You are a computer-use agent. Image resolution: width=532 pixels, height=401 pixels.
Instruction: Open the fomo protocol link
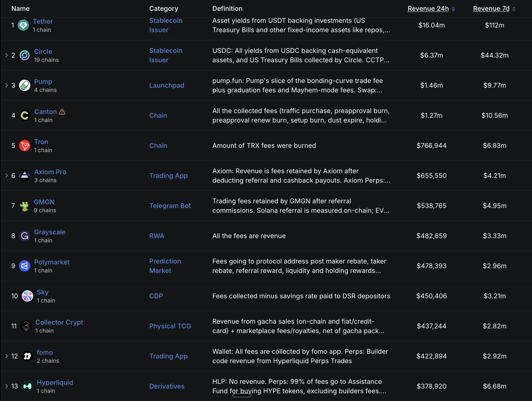(45, 352)
